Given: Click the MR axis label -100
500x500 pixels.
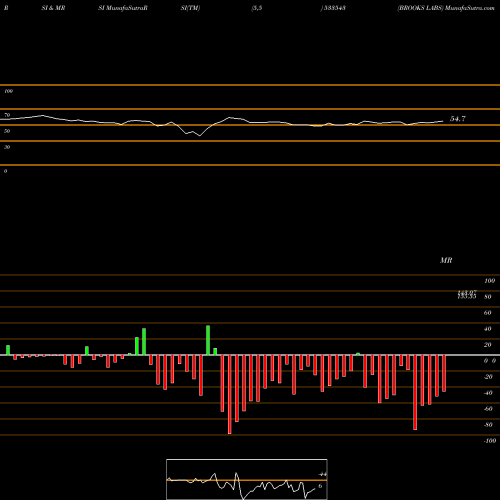Looking at the screenshot, I should [x=490, y=441].
